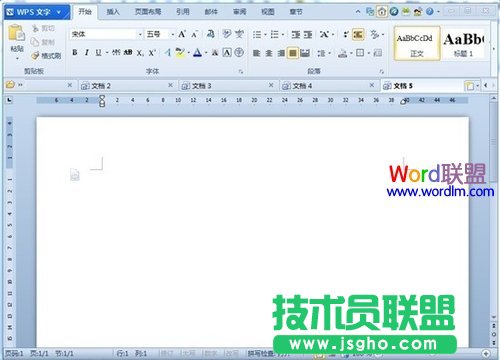Open numbered list dropdown arrow
The image size is (500, 360).
click(x=283, y=34)
